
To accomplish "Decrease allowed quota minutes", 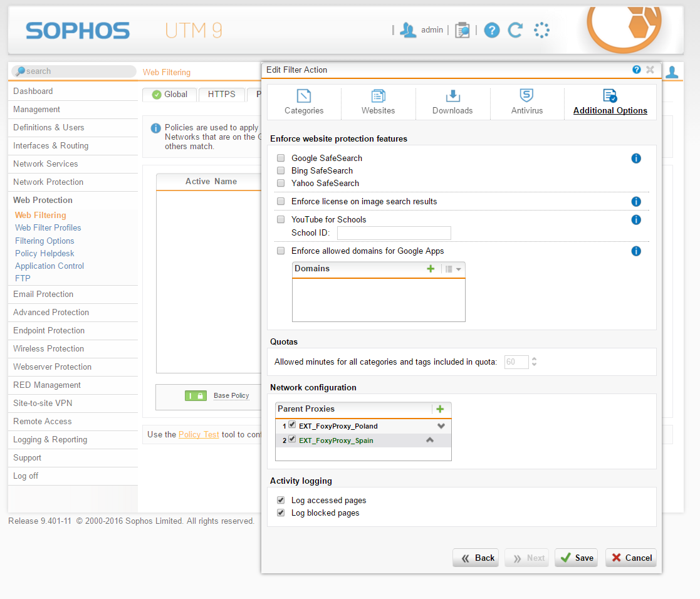I will click(535, 365).
